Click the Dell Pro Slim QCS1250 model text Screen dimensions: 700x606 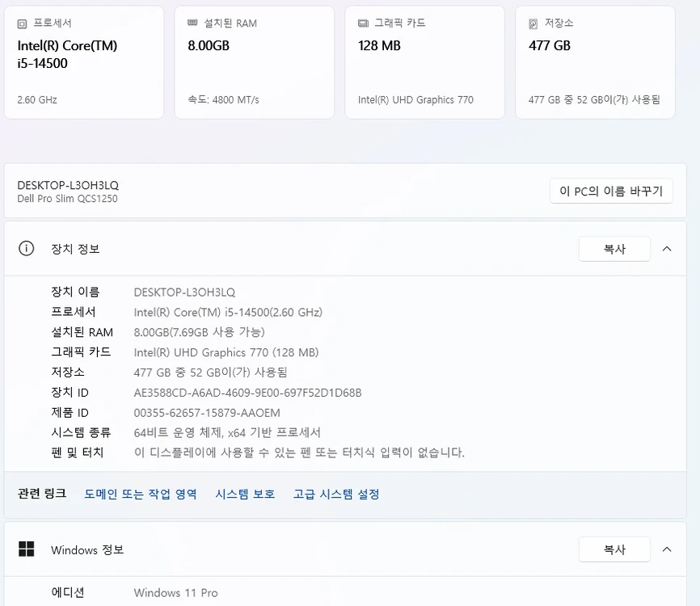(67, 199)
